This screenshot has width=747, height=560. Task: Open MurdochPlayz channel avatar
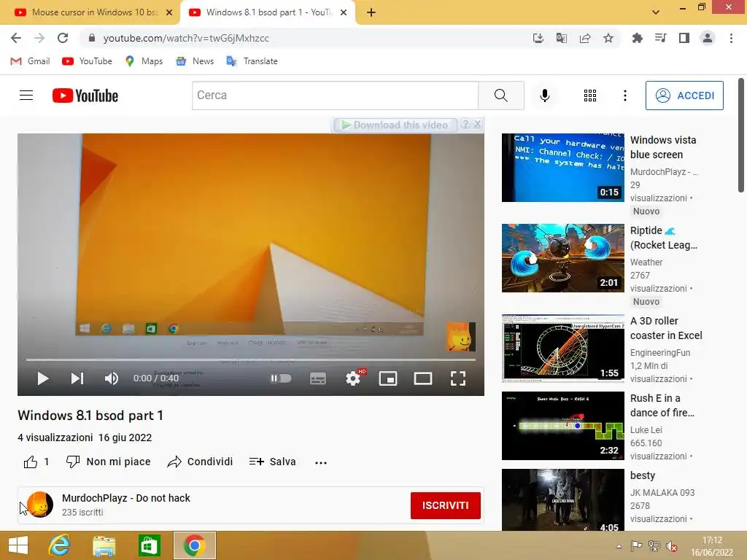pos(40,505)
